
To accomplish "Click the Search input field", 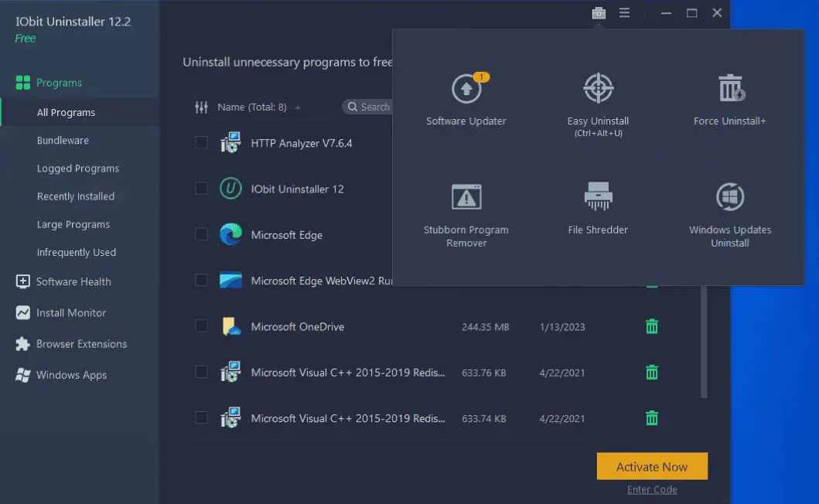I will coord(367,107).
